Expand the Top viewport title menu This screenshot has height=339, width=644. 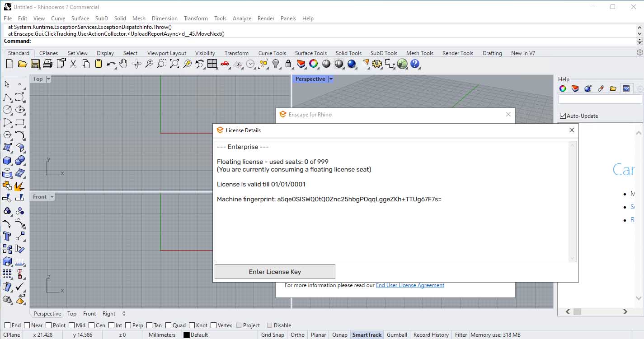pos(49,79)
